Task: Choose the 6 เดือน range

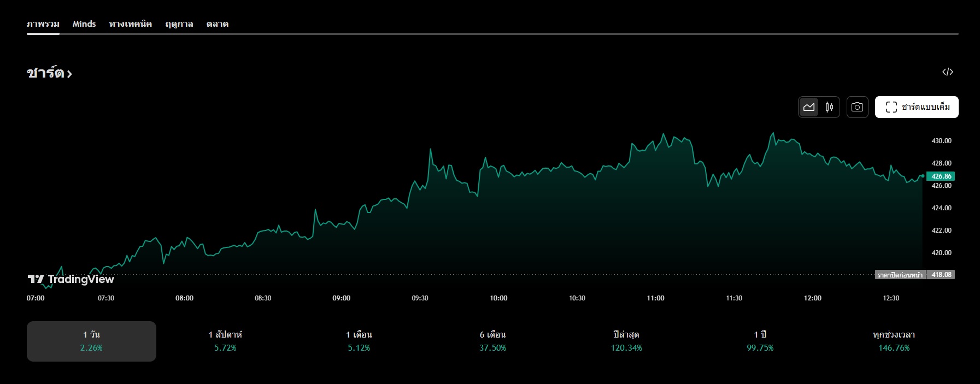Action: coord(492,341)
